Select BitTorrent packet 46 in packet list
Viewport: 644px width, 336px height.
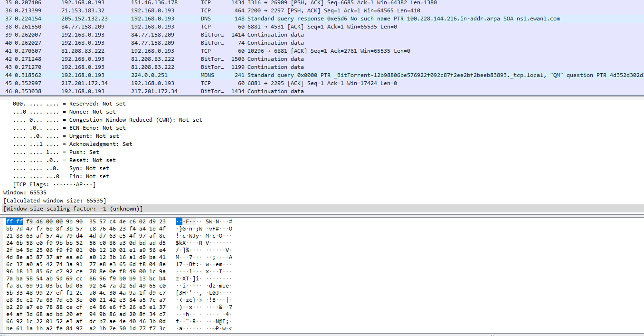click(190, 91)
